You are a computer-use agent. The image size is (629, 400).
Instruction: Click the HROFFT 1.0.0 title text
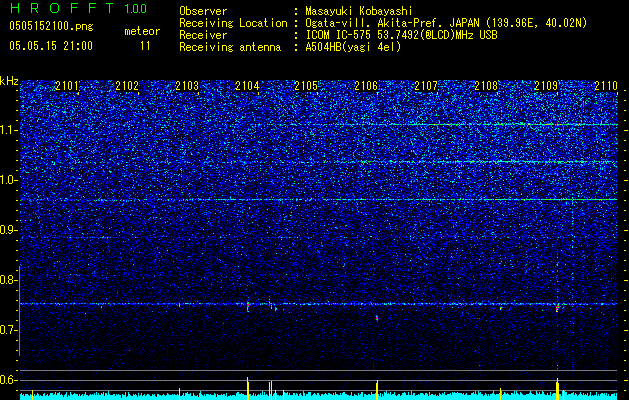tap(79, 8)
